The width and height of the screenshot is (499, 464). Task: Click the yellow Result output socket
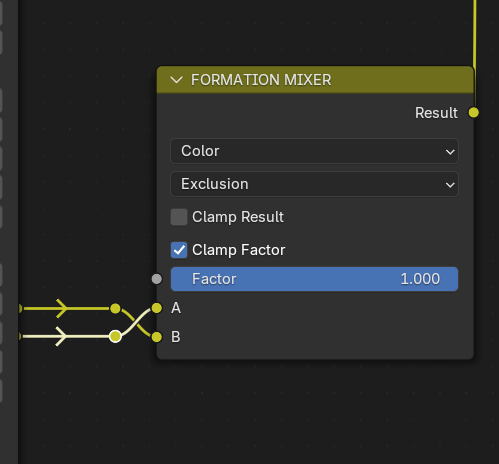(x=473, y=113)
